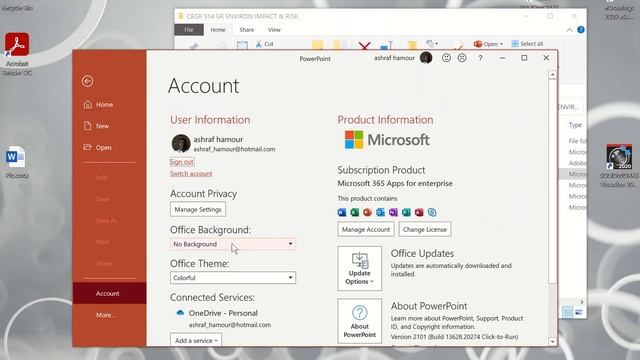Expand the Office Background dropdown
The height and width of the screenshot is (360, 640).
(233, 244)
